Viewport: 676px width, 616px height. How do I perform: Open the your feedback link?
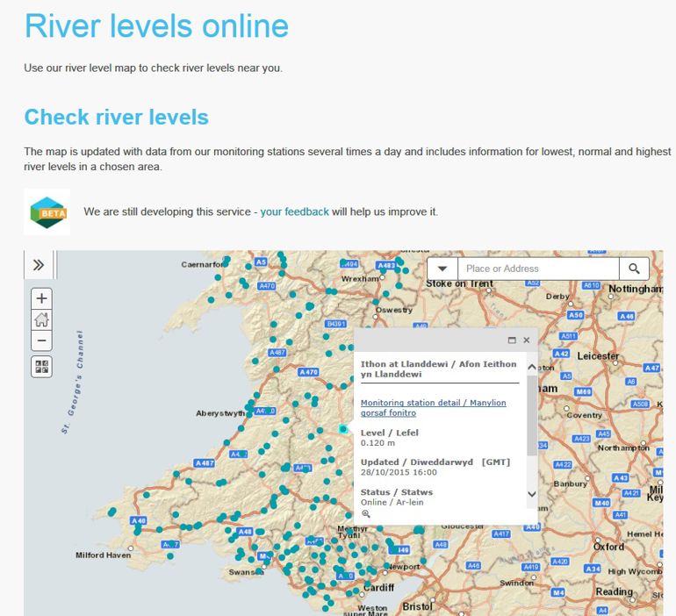tap(294, 212)
